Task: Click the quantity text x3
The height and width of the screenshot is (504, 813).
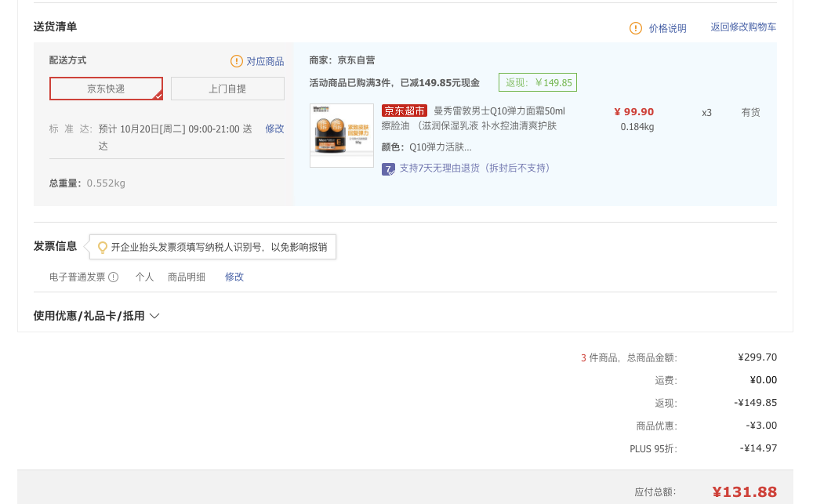Action: 706,113
